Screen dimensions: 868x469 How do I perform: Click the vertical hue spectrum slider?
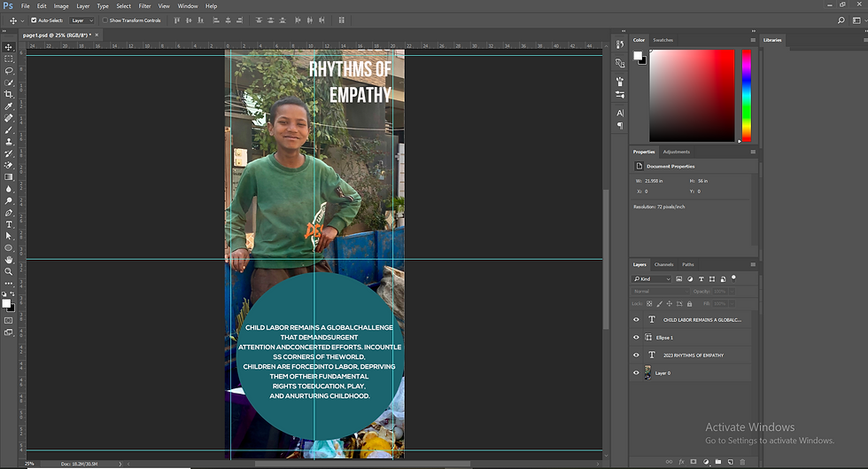pos(746,95)
